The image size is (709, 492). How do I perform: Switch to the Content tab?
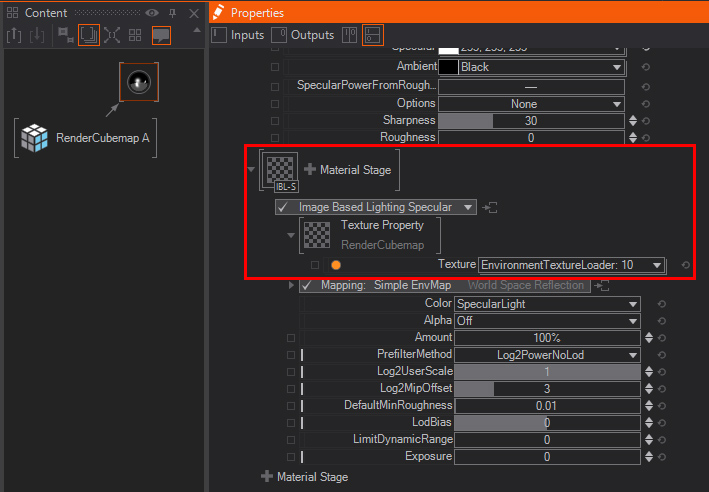pos(45,13)
